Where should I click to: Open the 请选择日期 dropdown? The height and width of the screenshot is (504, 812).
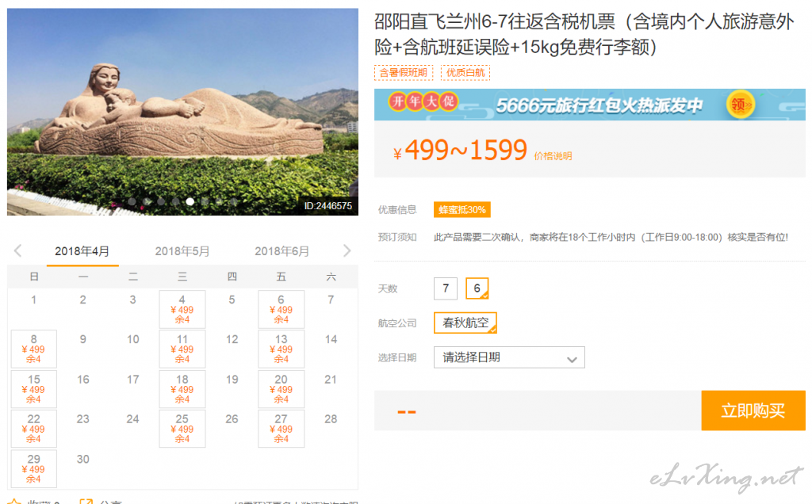coord(509,357)
